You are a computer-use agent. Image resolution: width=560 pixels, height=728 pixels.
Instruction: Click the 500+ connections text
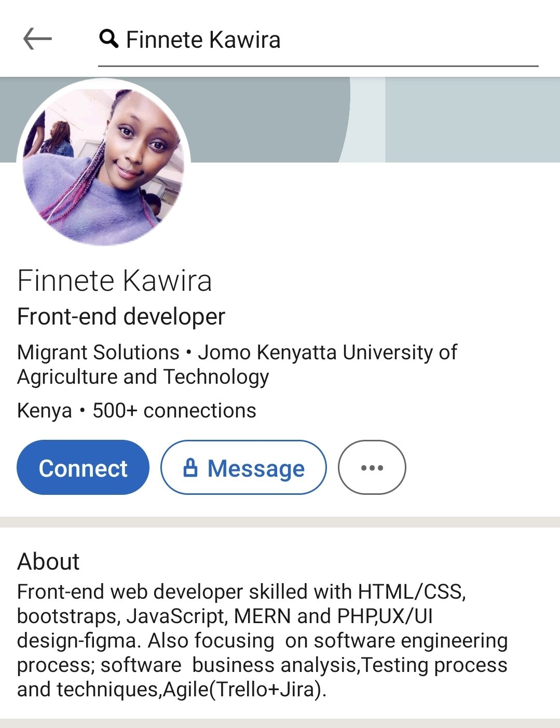click(x=174, y=411)
